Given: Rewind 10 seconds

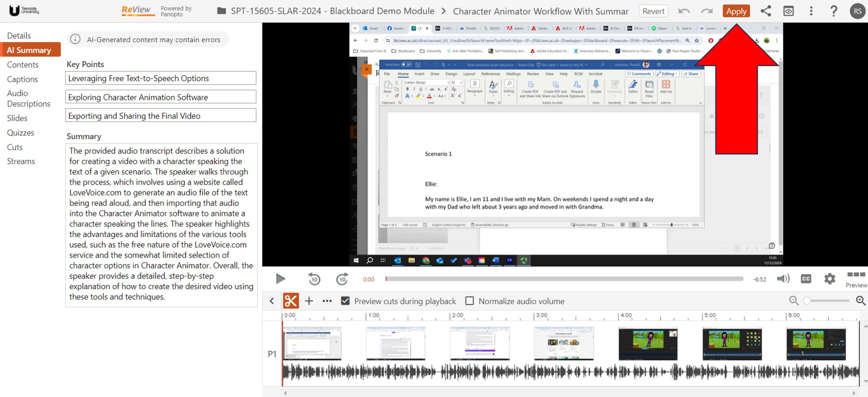Looking at the screenshot, I should 314,279.
